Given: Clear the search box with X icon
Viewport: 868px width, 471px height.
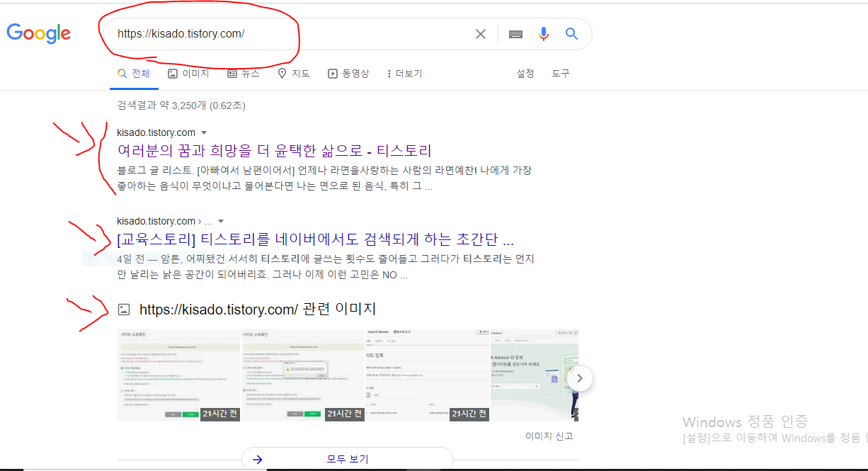Looking at the screenshot, I should (x=481, y=34).
